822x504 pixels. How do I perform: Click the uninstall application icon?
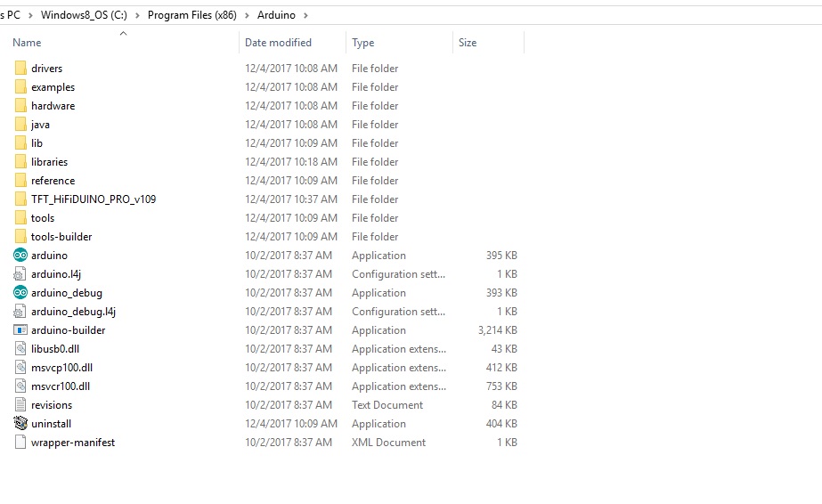click(20, 423)
